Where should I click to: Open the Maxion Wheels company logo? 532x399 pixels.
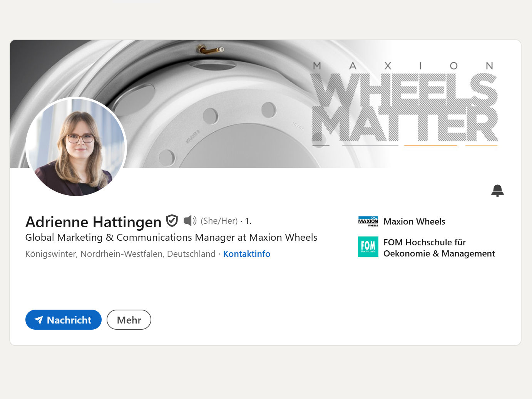(368, 221)
